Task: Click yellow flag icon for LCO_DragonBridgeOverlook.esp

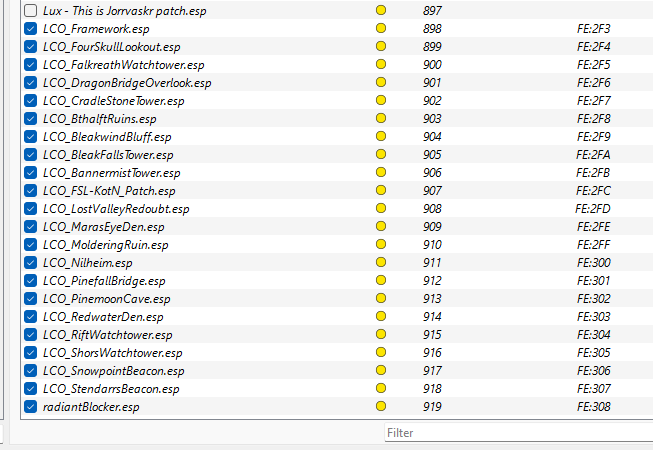Action: pyautogui.click(x=381, y=82)
